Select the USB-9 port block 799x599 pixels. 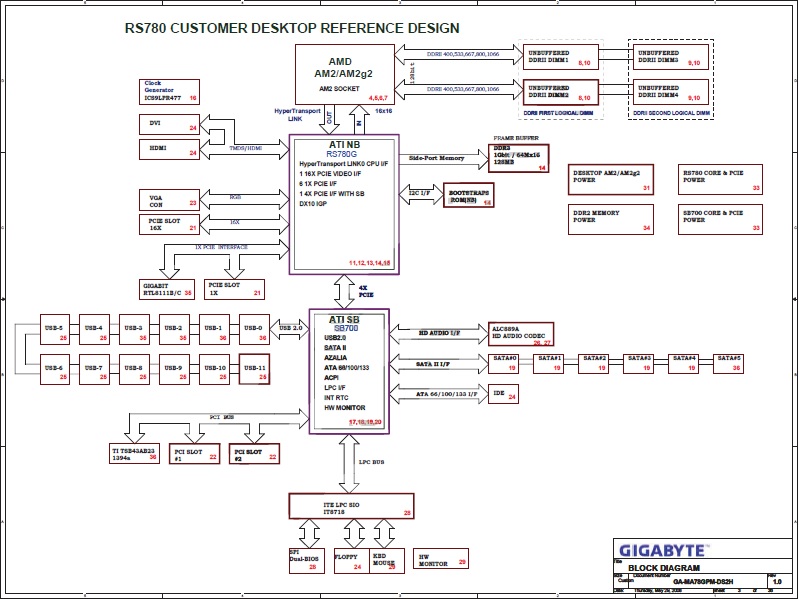point(175,369)
